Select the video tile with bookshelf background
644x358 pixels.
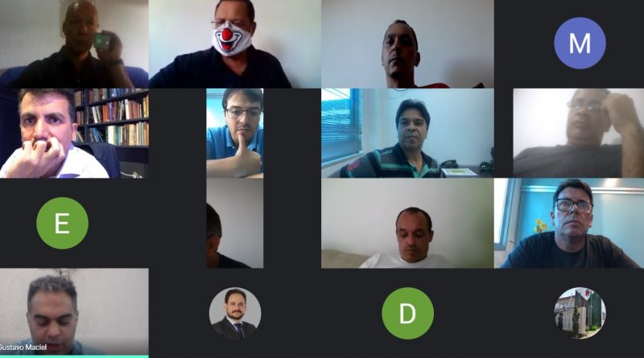74,134
